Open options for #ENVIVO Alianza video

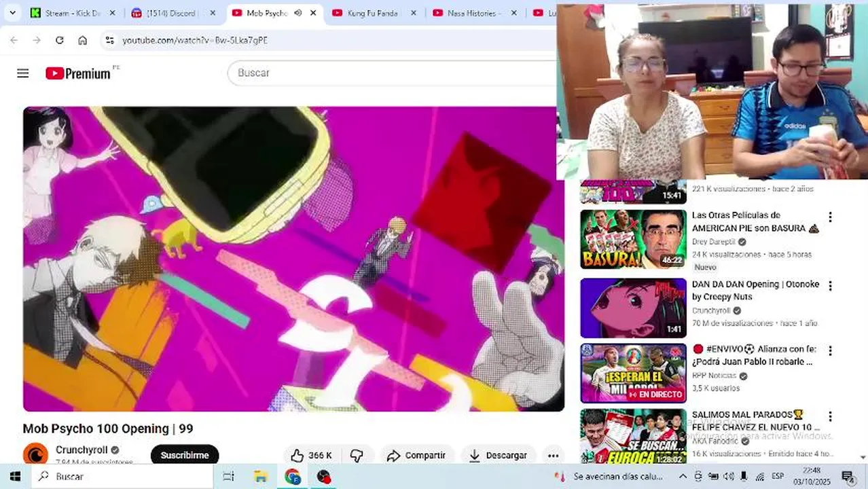[x=830, y=351]
